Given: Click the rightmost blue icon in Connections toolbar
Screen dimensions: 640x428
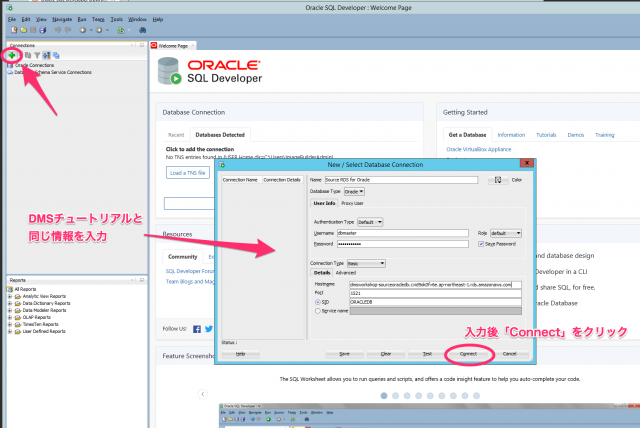Looking at the screenshot, I should click(x=56, y=55).
